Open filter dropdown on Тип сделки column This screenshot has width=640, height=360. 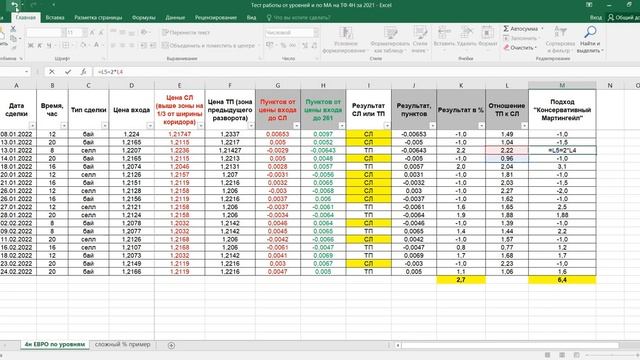click(104, 126)
